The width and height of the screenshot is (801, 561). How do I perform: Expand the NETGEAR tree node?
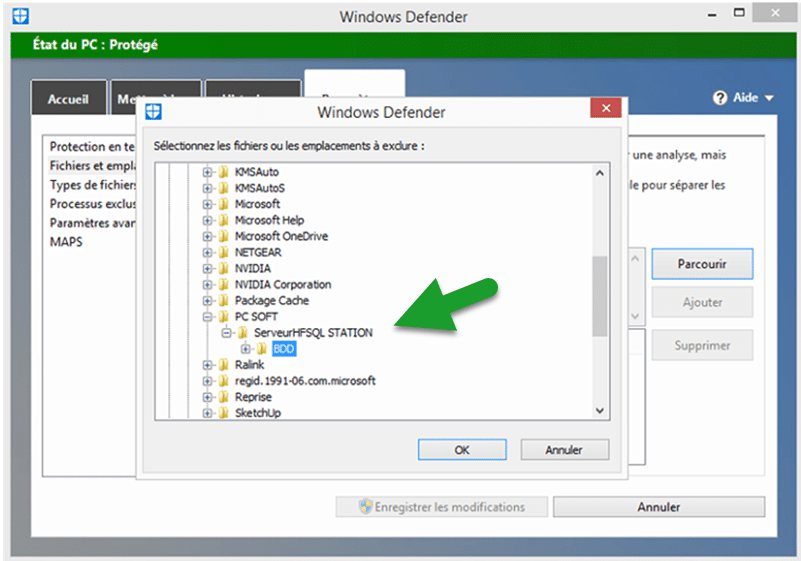207,253
